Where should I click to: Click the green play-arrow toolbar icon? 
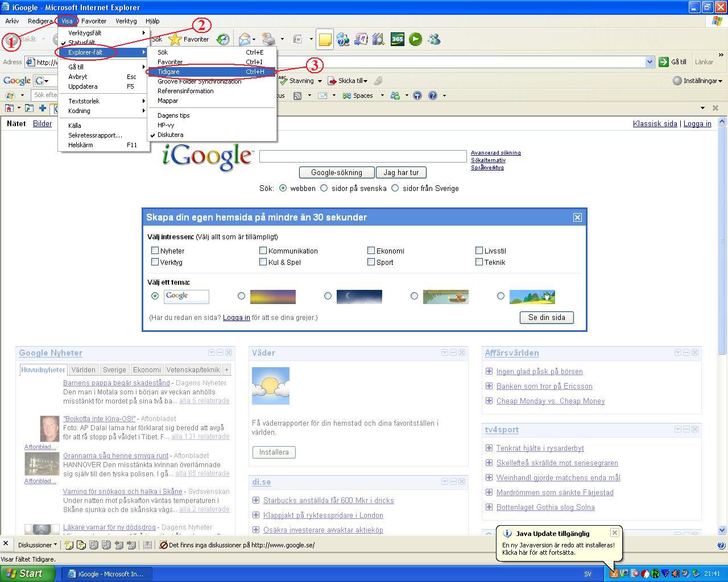[x=416, y=39]
